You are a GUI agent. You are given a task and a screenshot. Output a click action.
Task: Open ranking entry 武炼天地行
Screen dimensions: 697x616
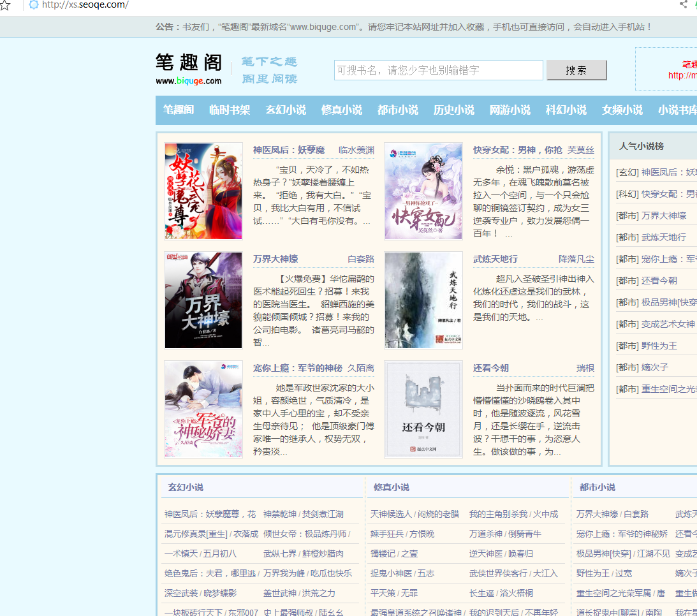(x=664, y=237)
